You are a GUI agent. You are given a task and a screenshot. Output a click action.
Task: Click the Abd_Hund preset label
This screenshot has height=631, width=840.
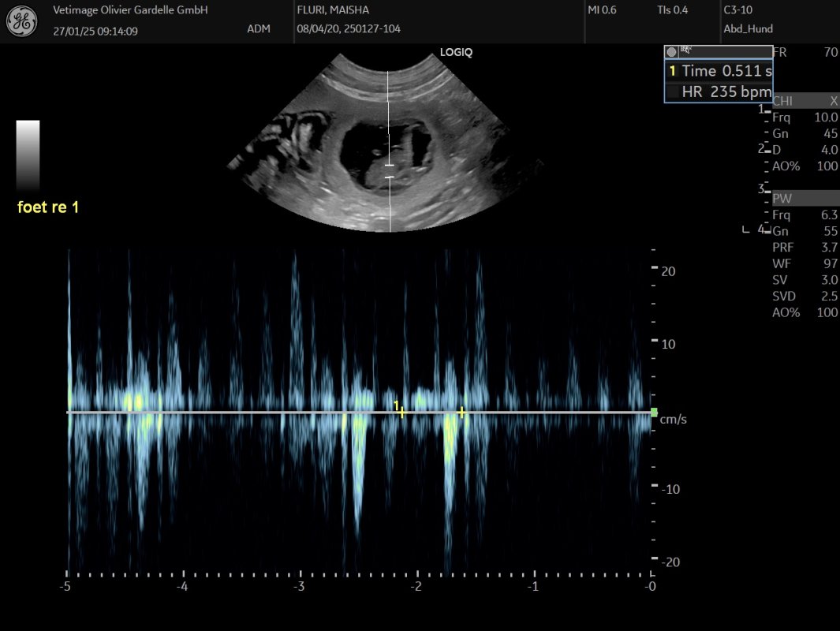click(x=748, y=29)
